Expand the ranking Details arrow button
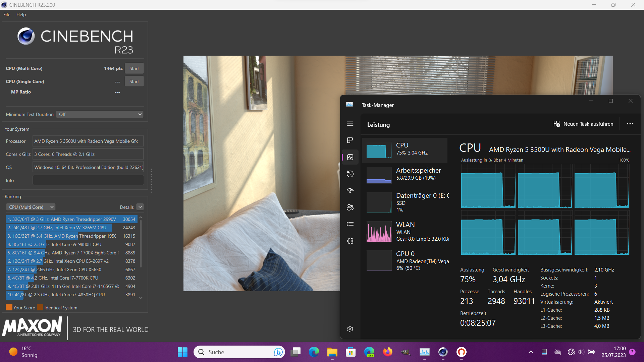This screenshot has width=644, height=362. pyautogui.click(x=140, y=207)
